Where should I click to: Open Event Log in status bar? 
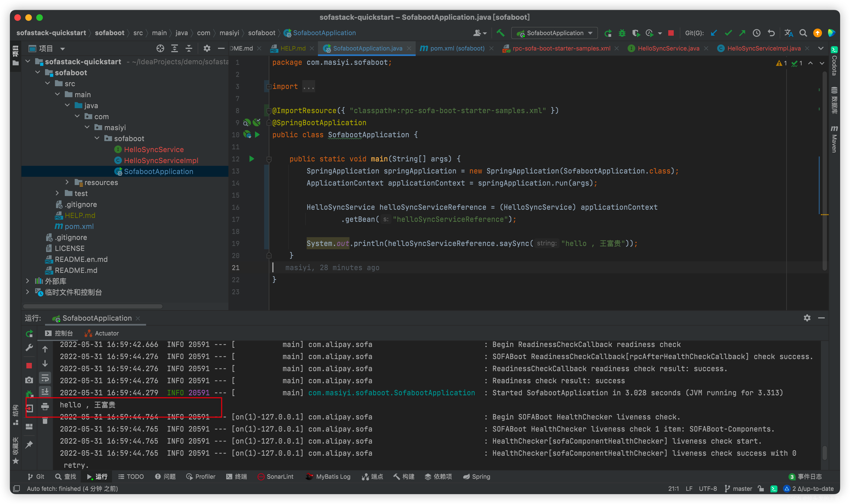[x=805, y=477]
